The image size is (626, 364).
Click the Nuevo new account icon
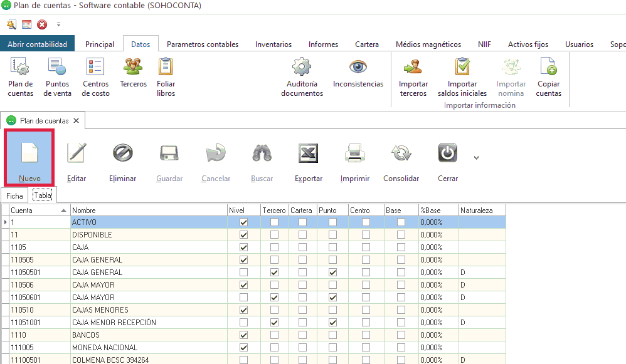point(29,153)
